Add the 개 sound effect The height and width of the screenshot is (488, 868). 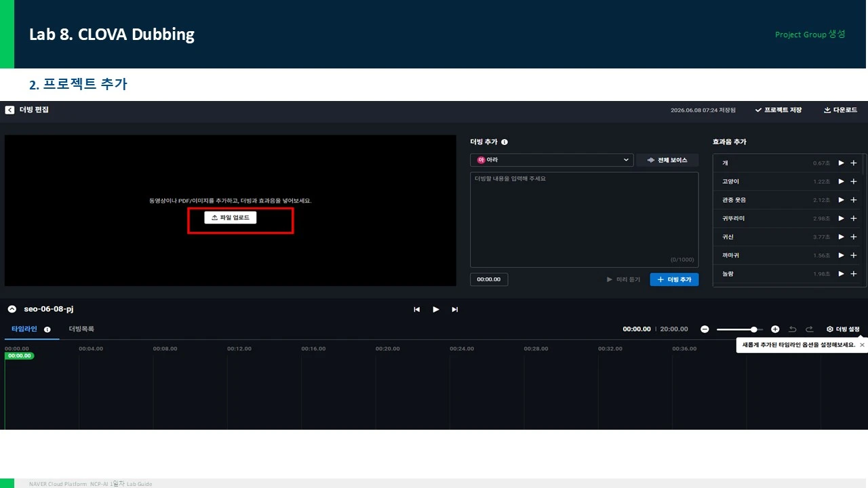point(854,163)
